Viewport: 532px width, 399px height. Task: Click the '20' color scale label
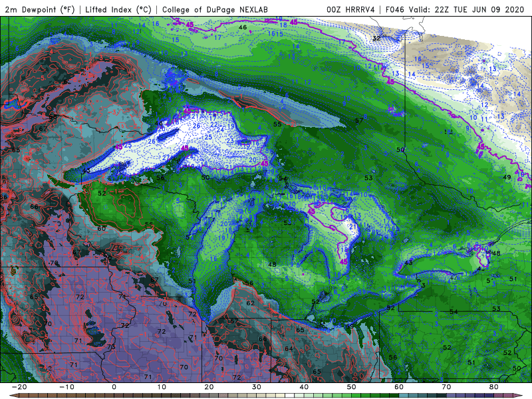click(x=209, y=387)
